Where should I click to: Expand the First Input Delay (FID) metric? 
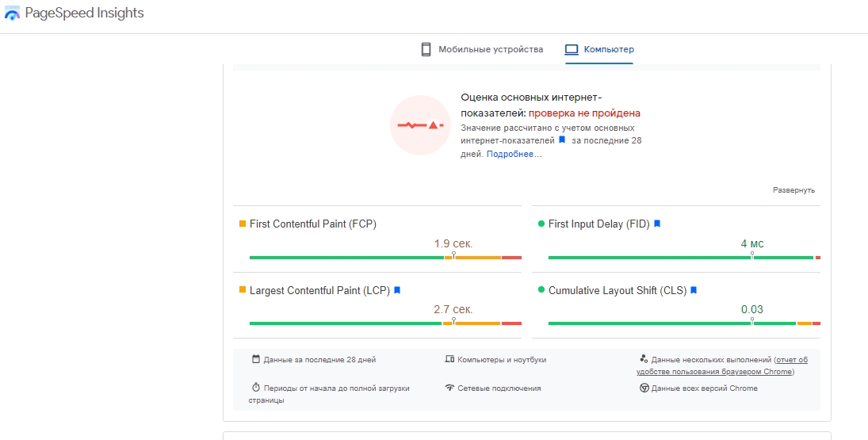(598, 224)
